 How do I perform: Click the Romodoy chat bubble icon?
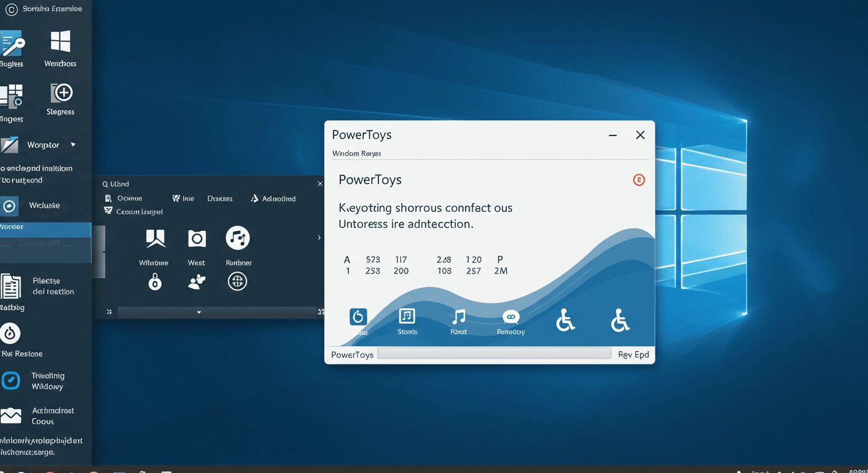(511, 317)
